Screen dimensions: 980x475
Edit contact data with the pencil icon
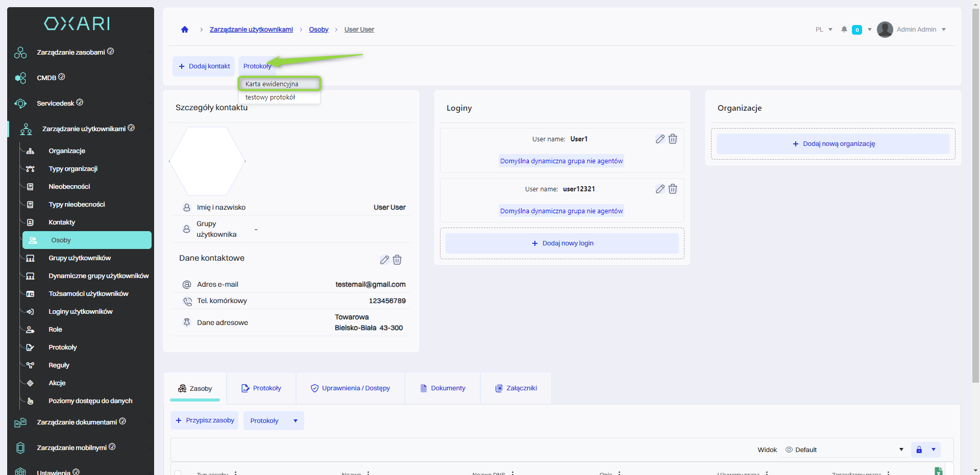click(384, 260)
